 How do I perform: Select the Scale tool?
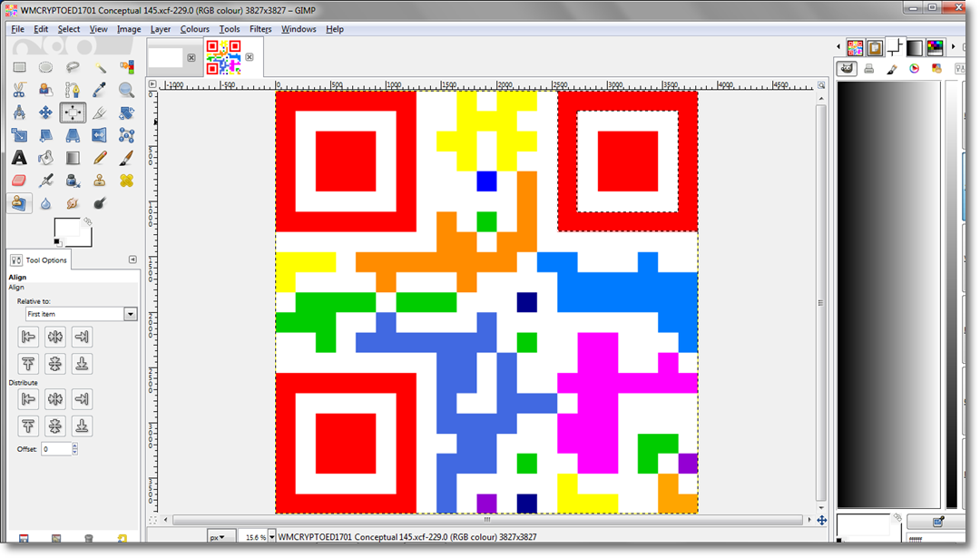tap(19, 135)
